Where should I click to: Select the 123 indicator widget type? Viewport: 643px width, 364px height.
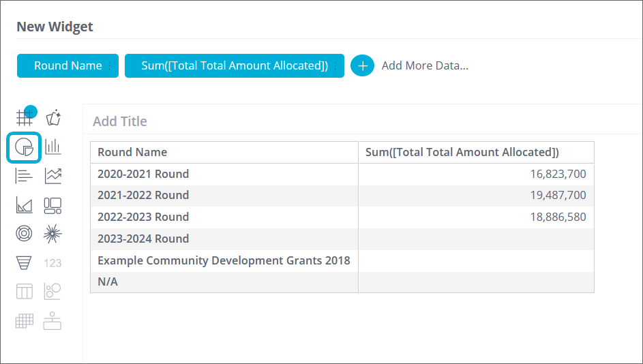pyautogui.click(x=53, y=262)
